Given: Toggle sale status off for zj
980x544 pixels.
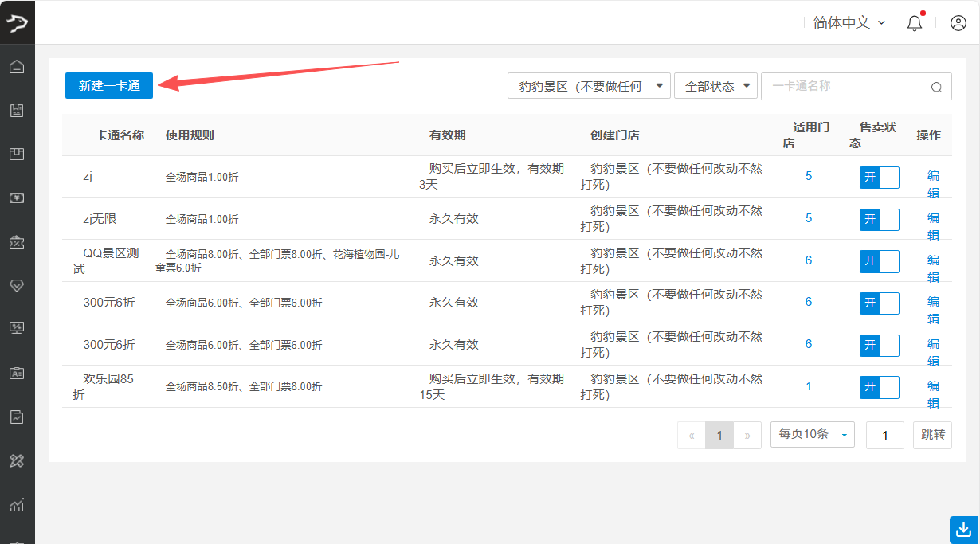Looking at the screenshot, I should pyautogui.click(x=879, y=177).
